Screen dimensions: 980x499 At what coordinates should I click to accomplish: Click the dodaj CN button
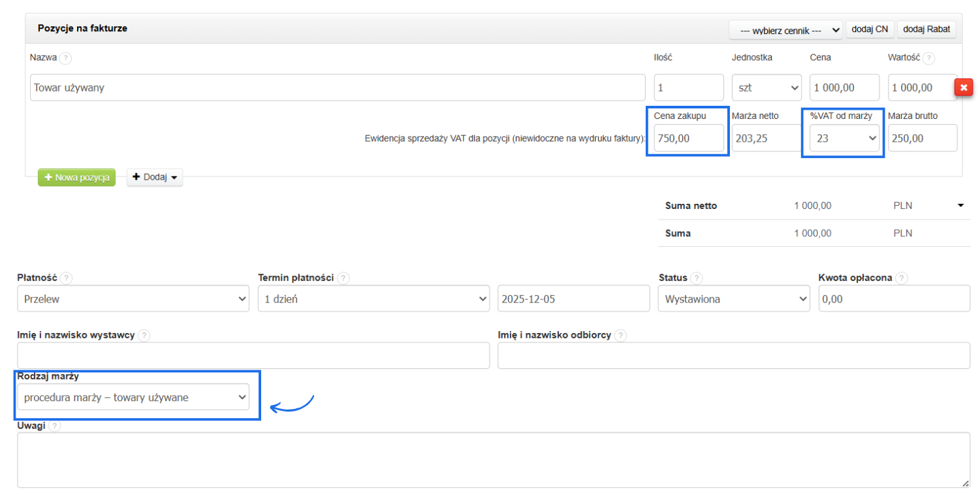(x=870, y=30)
